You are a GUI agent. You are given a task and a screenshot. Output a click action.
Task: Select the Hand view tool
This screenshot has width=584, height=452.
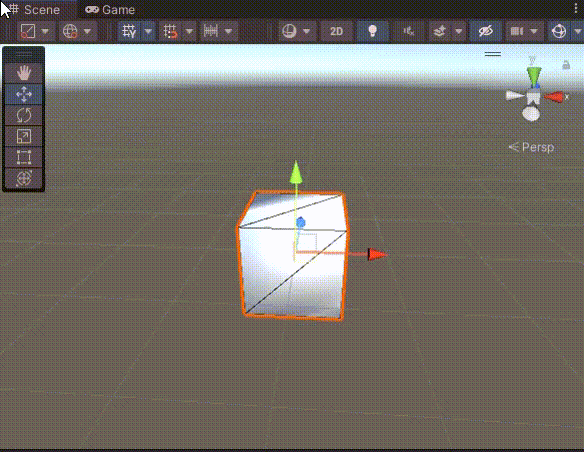24,73
